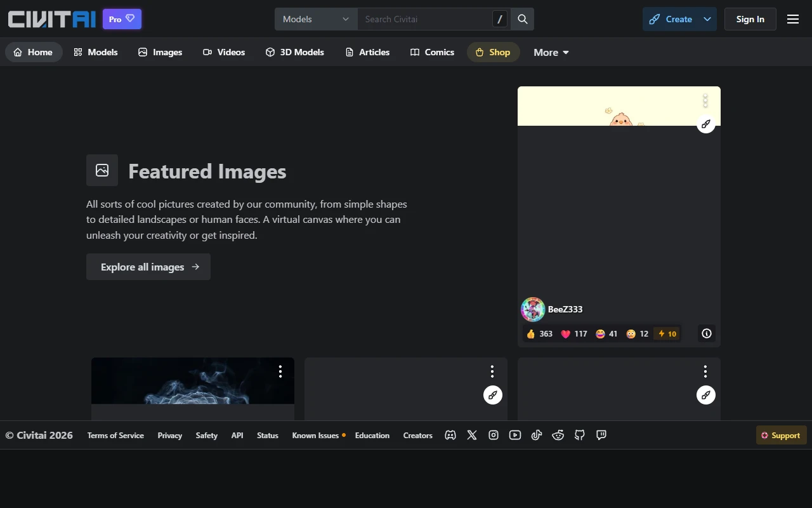Open the API footer link
Image resolution: width=812 pixels, height=508 pixels.
[x=237, y=435]
